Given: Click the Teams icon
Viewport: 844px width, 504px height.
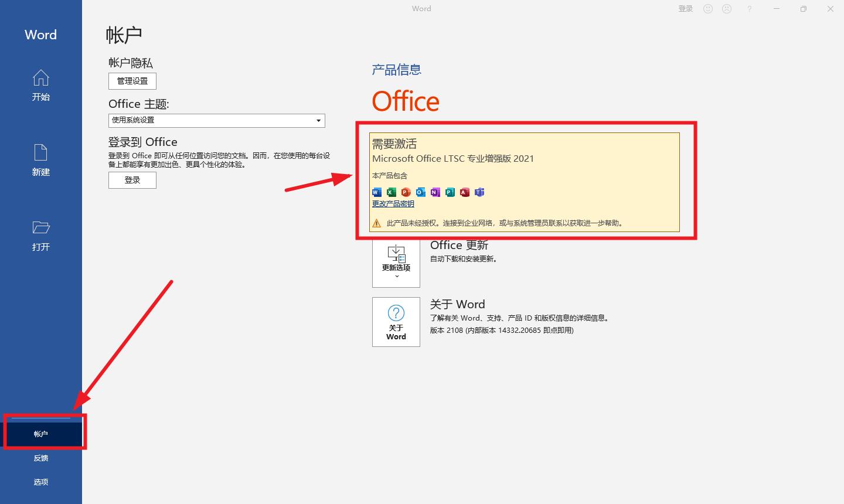Looking at the screenshot, I should click(x=479, y=192).
